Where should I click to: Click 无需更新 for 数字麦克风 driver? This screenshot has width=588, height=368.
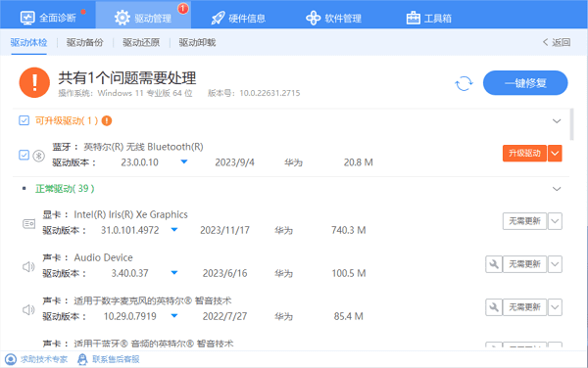click(x=524, y=307)
